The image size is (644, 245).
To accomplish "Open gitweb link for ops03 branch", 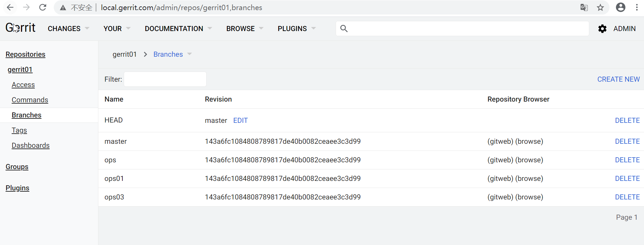I will (x=500, y=197).
